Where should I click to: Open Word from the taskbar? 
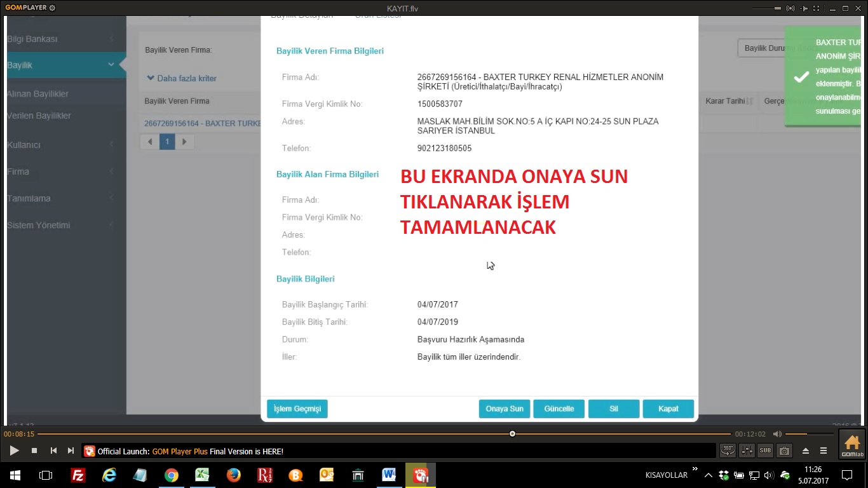click(x=389, y=475)
